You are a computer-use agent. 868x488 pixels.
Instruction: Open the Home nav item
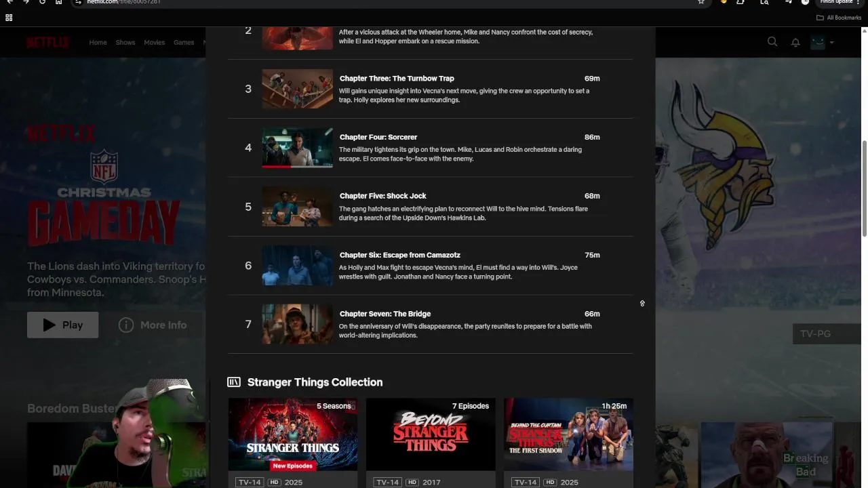tap(98, 42)
